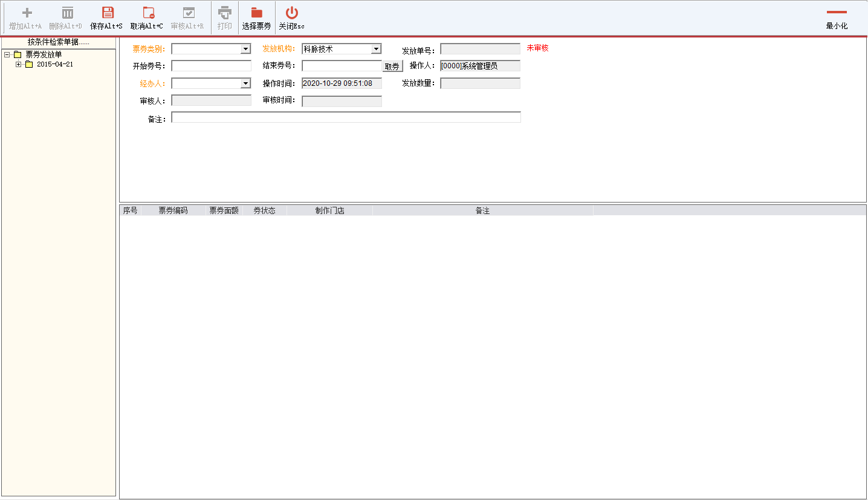Click the 删除 Alt+D trash icon
Screen dimensions: 868x500
(68, 13)
